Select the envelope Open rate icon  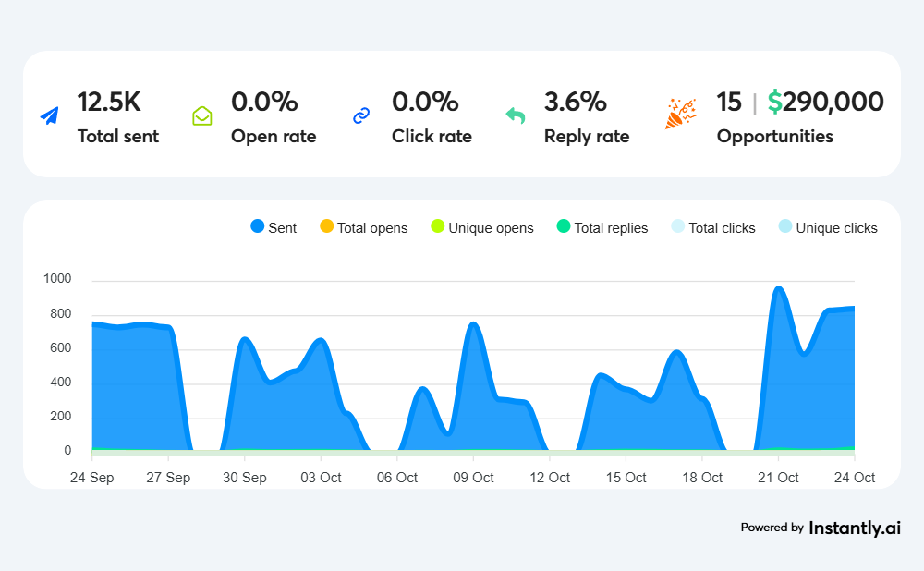(202, 116)
